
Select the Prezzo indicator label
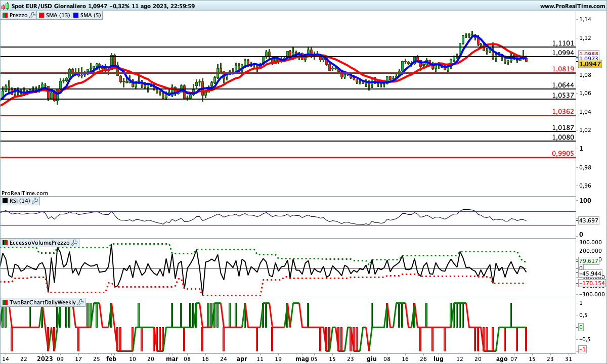pos(19,15)
